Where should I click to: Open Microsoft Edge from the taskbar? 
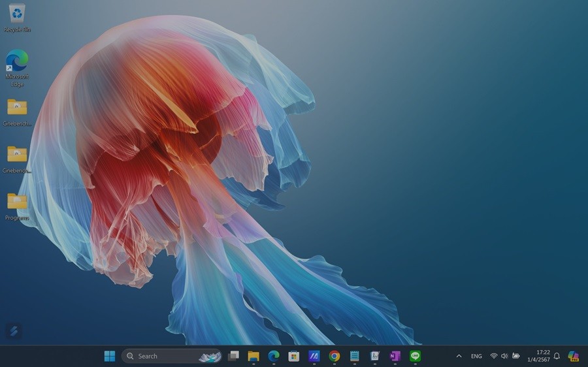(274, 356)
